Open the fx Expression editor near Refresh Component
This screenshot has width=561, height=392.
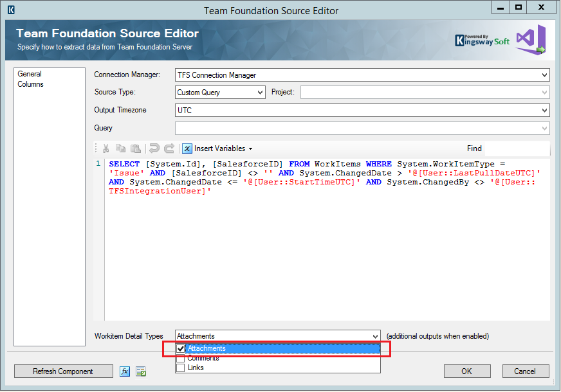pyautogui.click(x=125, y=371)
